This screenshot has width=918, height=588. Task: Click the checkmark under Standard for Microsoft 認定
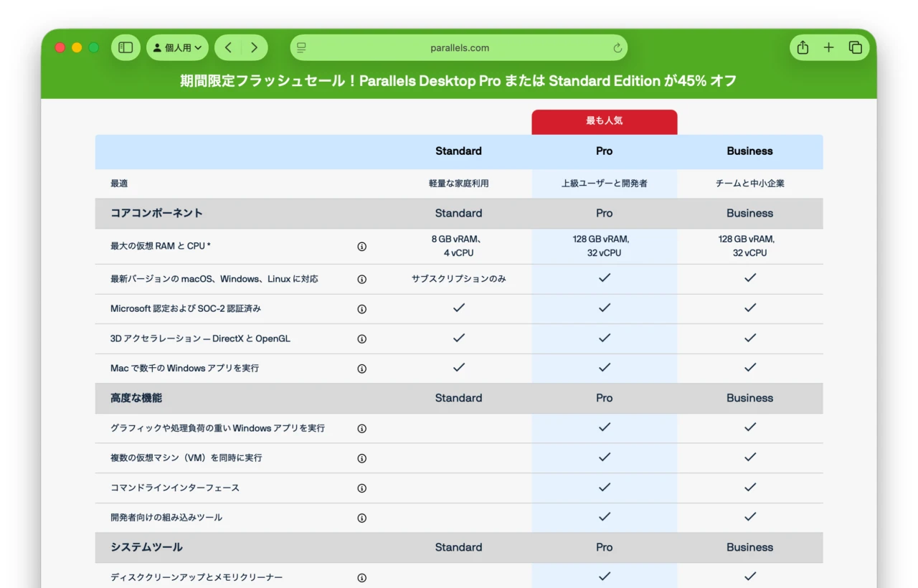pyautogui.click(x=459, y=308)
